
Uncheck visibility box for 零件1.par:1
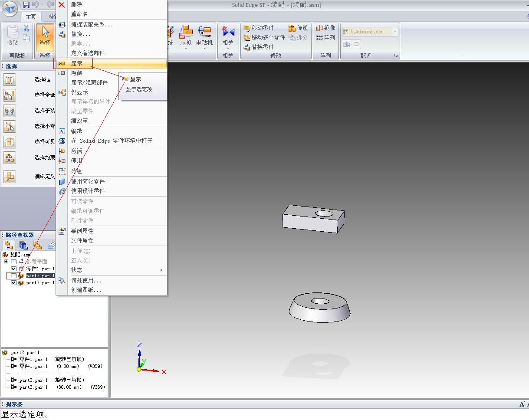coord(13,269)
